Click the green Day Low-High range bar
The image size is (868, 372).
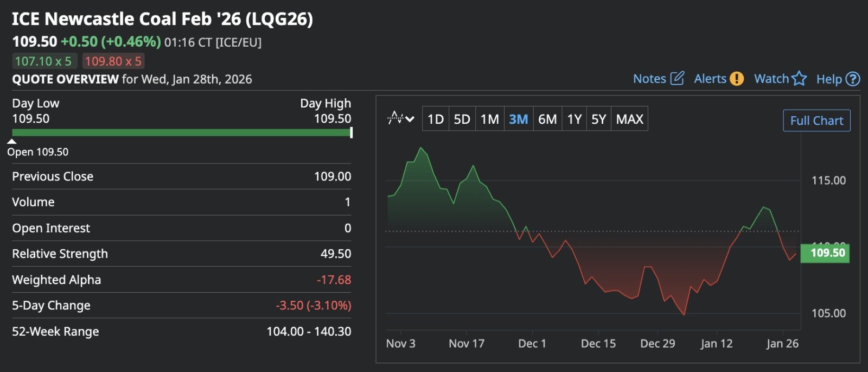point(182,133)
